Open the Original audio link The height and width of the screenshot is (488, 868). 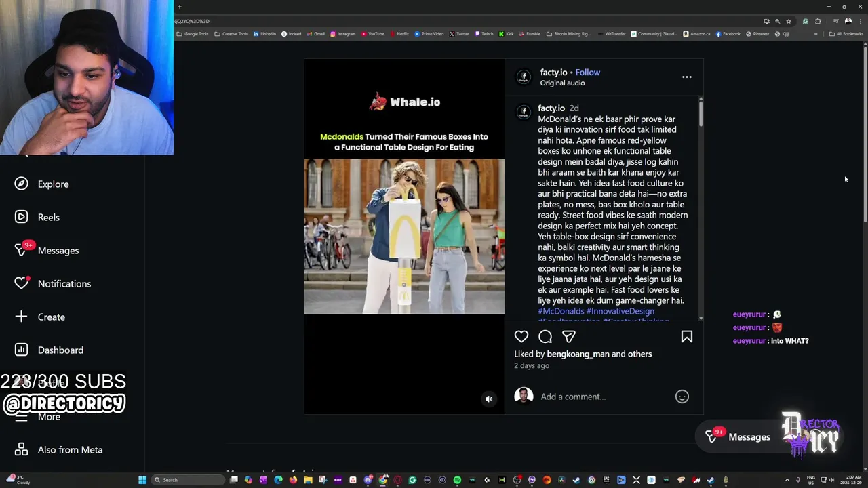pyautogui.click(x=562, y=83)
